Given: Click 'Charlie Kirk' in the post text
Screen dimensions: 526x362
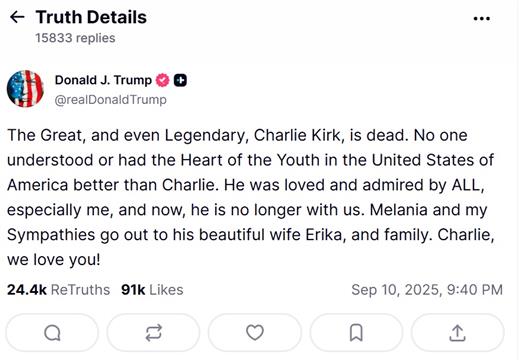Looking at the screenshot, I should 299,136.
